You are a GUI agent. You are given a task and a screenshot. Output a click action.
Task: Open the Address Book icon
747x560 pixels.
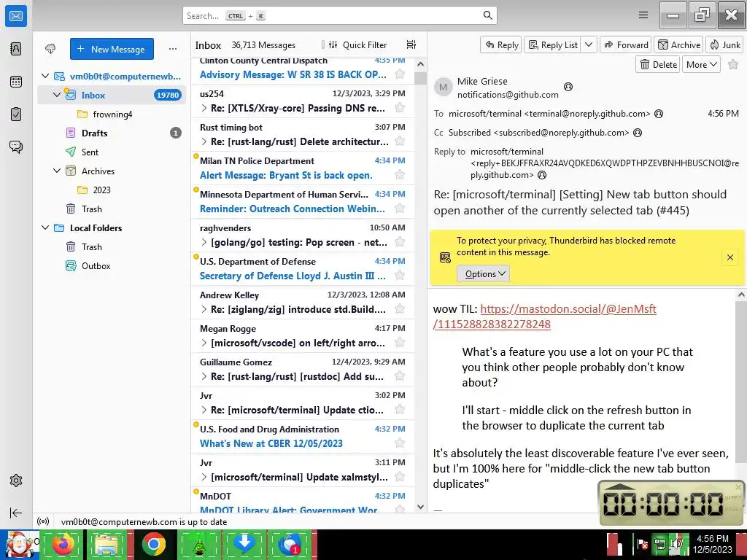click(16, 49)
